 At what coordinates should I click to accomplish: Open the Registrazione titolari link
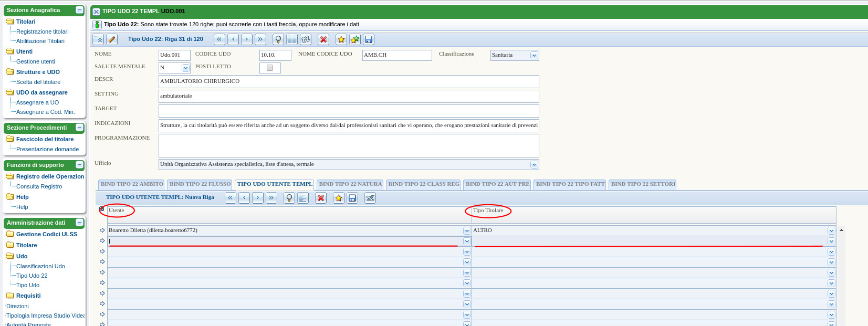42,31
